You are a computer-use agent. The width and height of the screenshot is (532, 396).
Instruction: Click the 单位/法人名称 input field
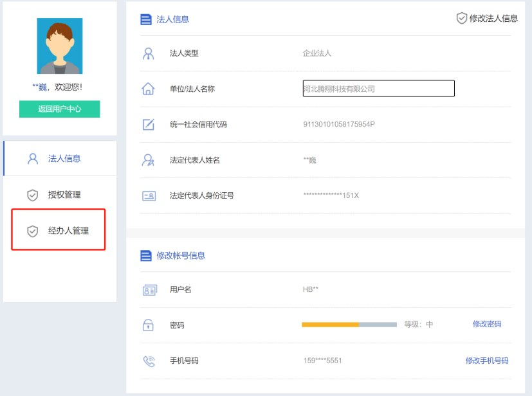[378, 89]
